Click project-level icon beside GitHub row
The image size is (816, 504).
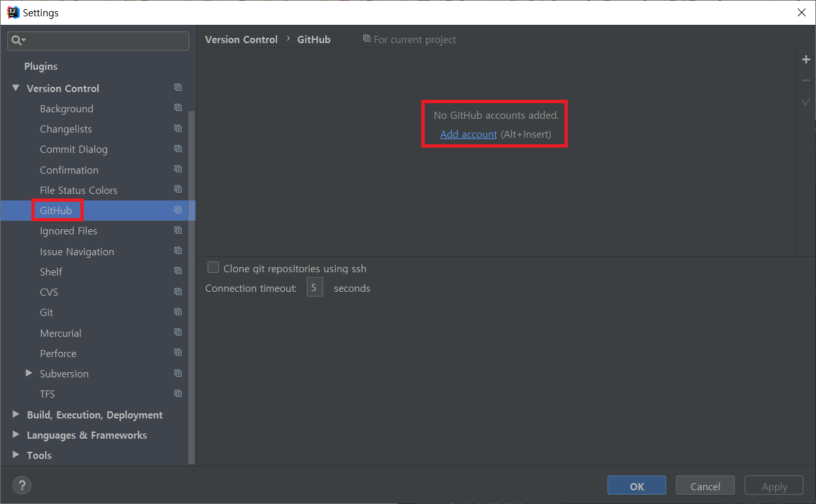[x=178, y=210]
